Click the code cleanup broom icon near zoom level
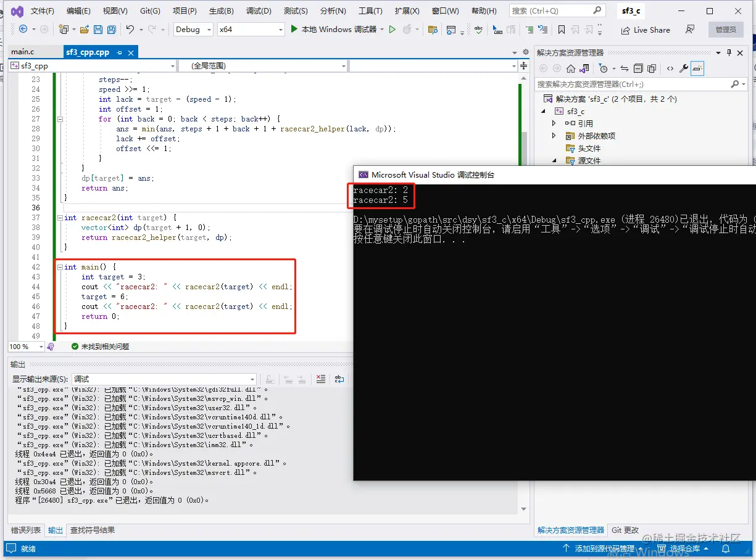 (x=51, y=347)
